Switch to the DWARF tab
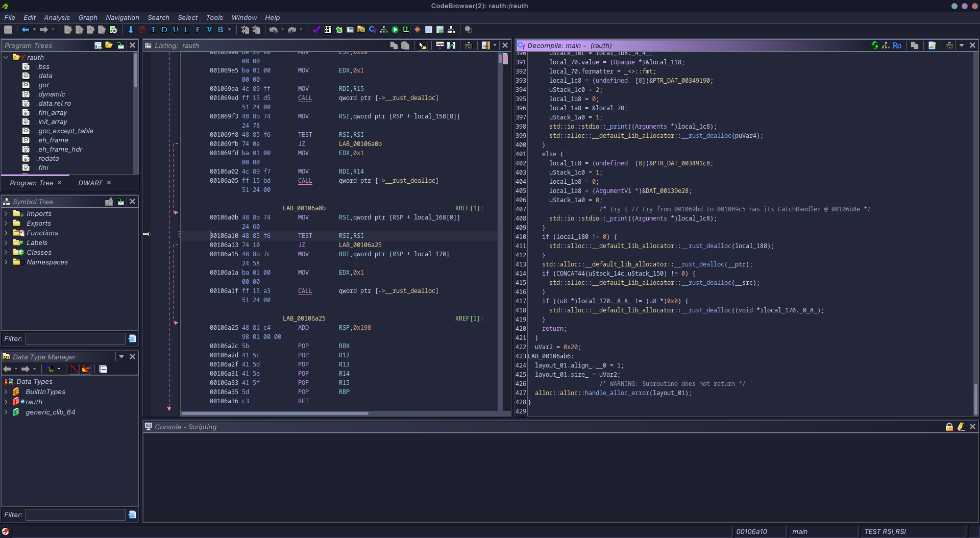This screenshot has height=538, width=980. pyautogui.click(x=90, y=183)
